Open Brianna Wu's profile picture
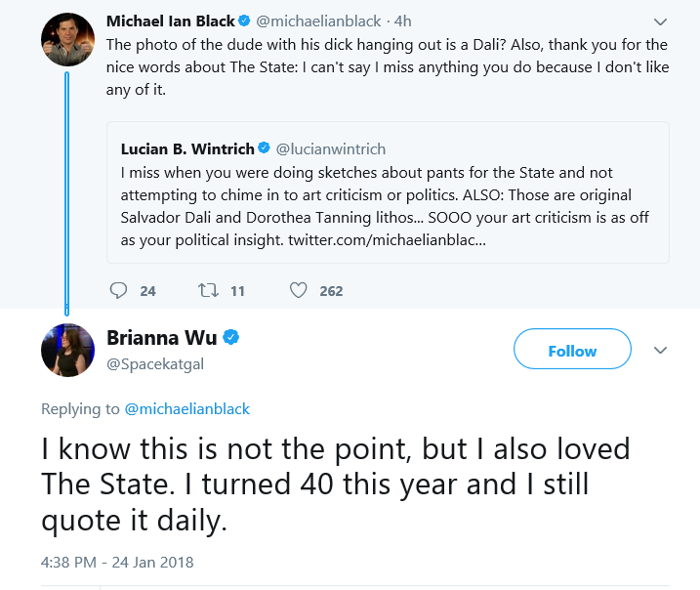 pyautogui.click(x=68, y=350)
